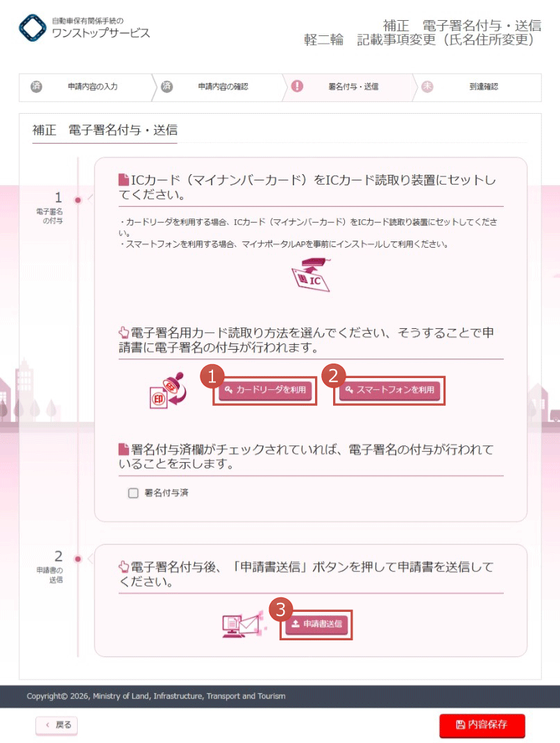Click the exclamation icon on 署名付与・送信 step
The width and height of the screenshot is (560, 743).
pos(297,86)
